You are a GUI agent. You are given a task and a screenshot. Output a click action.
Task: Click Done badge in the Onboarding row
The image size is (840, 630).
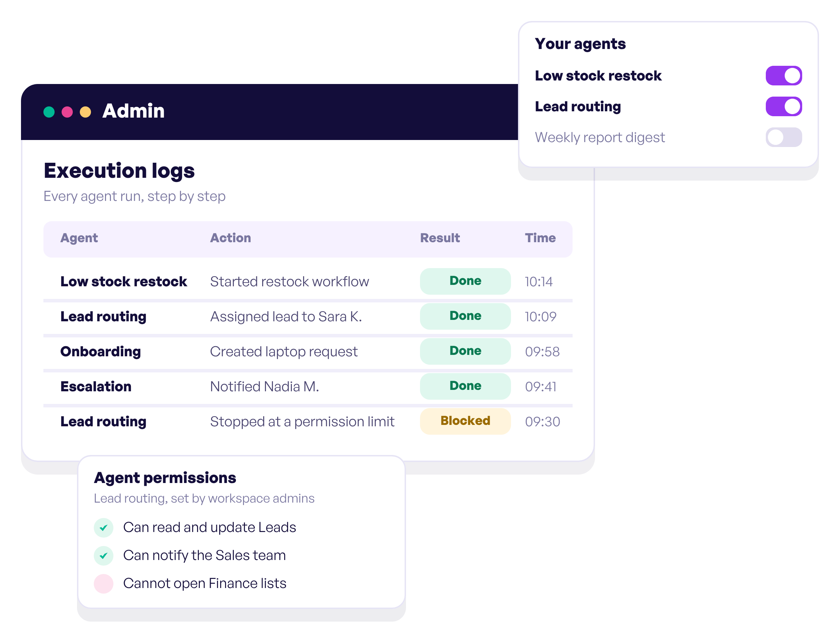pos(465,351)
